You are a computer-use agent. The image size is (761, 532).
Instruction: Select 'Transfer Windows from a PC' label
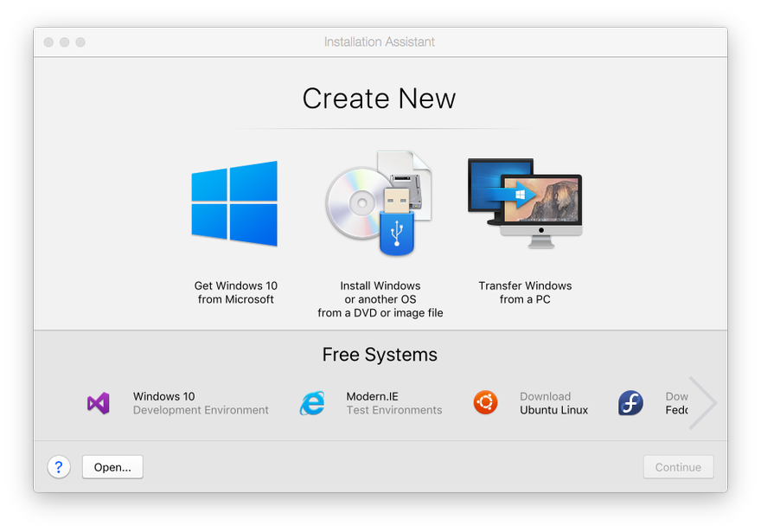pos(525,292)
